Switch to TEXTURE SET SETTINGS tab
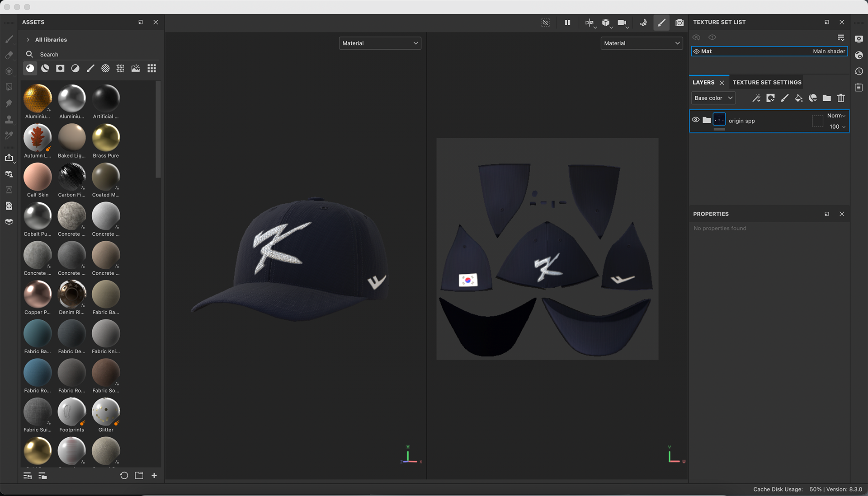The width and height of the screenshot is (868, 496). (767, 83)
